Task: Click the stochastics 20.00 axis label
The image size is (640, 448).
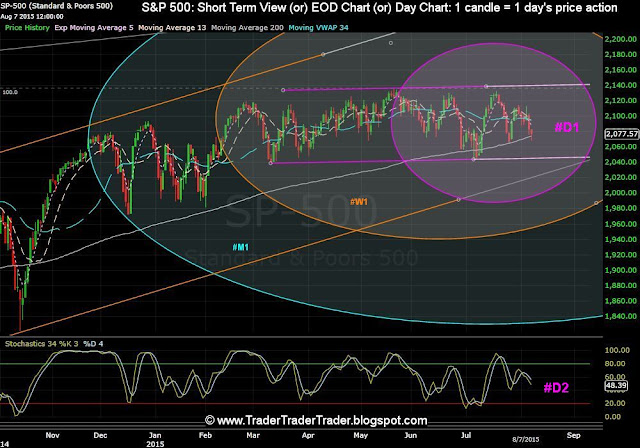Action: (x=615, y=403)
